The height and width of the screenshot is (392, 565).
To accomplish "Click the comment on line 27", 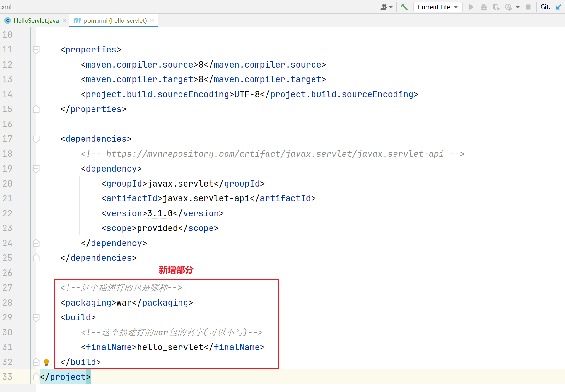I will tap(121, 288).
